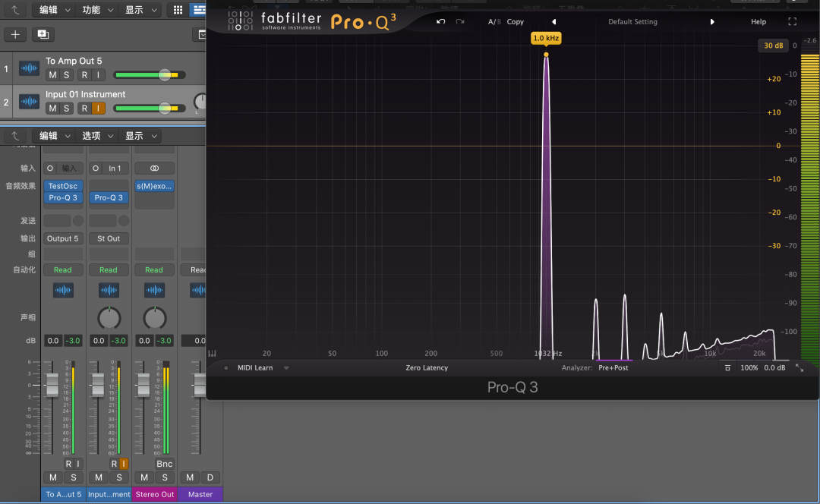820x504 pixels.
Task: Mute the Stereo Out channel strip
Action: tap(144, 477)
